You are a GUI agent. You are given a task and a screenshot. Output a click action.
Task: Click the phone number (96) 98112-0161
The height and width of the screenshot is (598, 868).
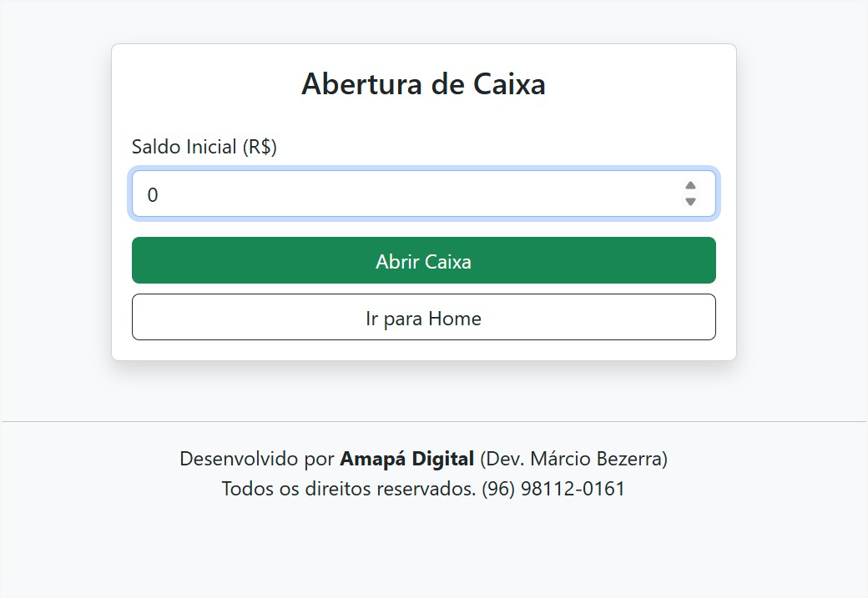[552, 489]
